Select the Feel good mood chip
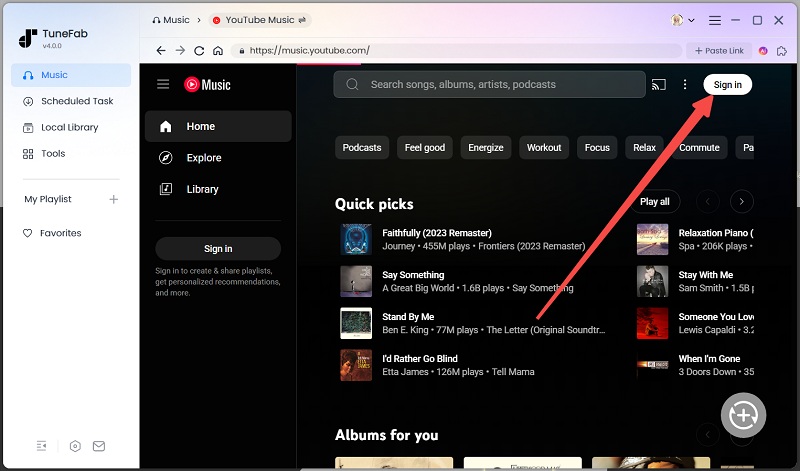The width and height of the screenshot is (800, 471). point(424,147)
